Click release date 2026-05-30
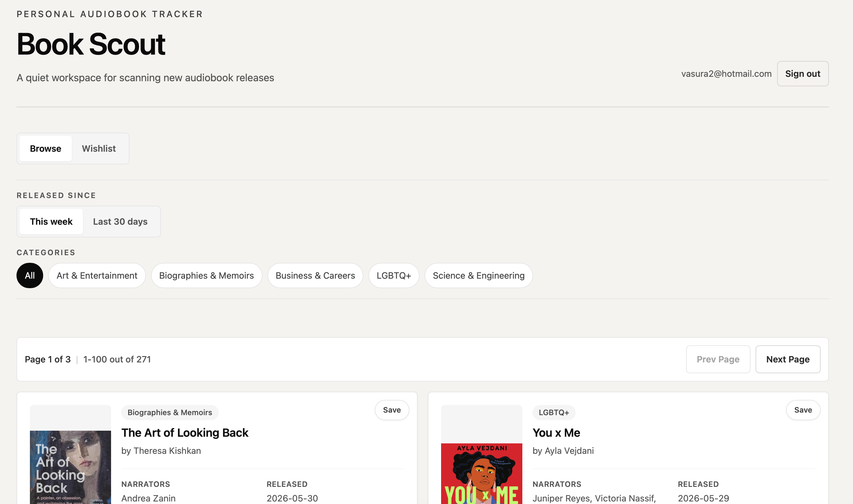 tap(292, 498)
